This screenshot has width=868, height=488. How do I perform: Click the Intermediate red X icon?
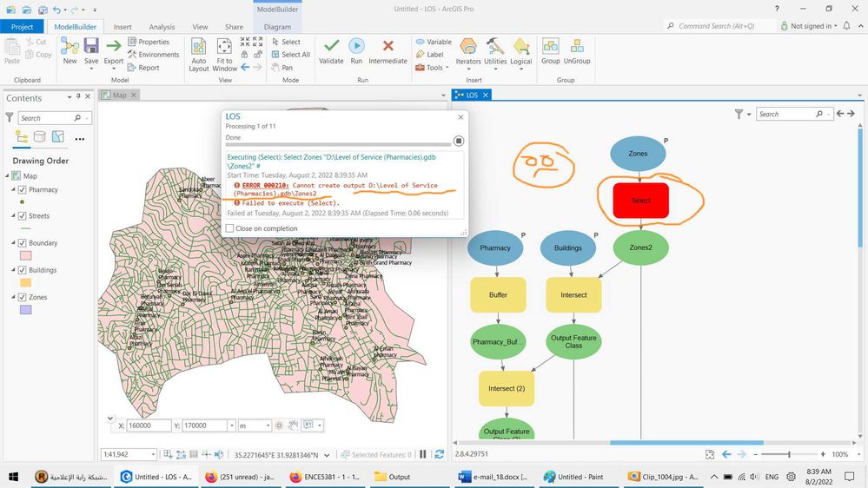click(x=388, y=46)
